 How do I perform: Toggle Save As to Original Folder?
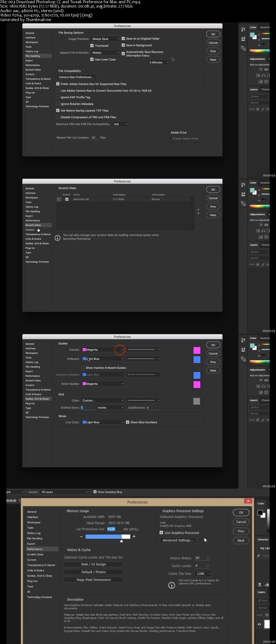click(x=123, y=39)
